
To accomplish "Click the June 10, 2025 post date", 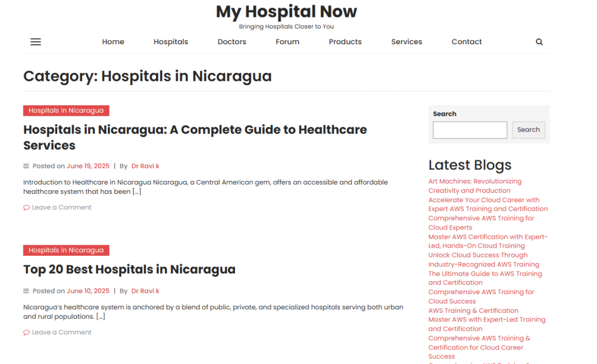I will 87,291.
